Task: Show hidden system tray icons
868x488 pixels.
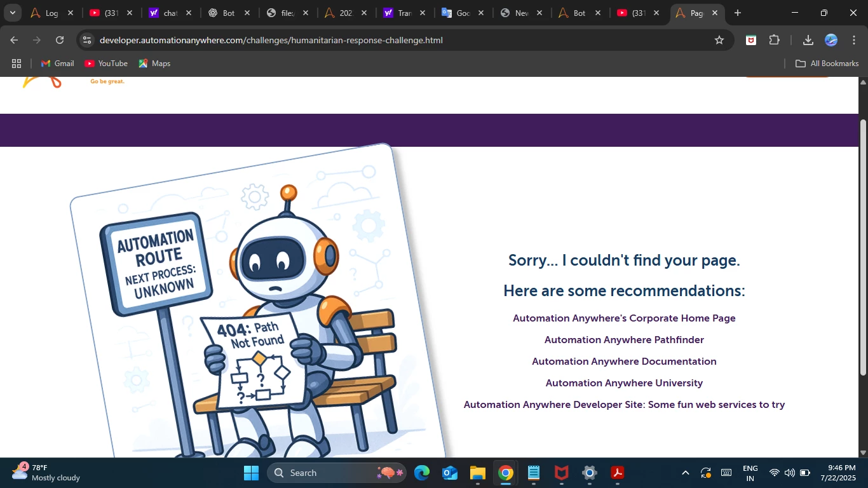Action: tap(685, 473)
